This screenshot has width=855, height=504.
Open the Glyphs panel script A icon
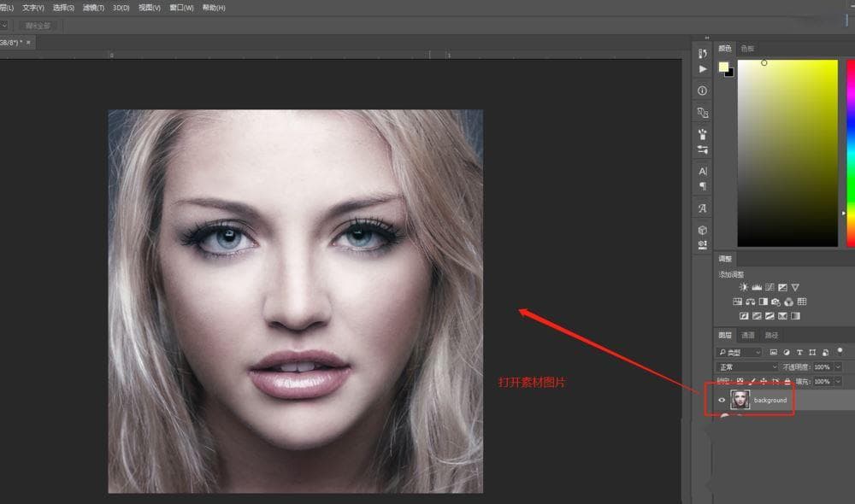tap(702, 208)
